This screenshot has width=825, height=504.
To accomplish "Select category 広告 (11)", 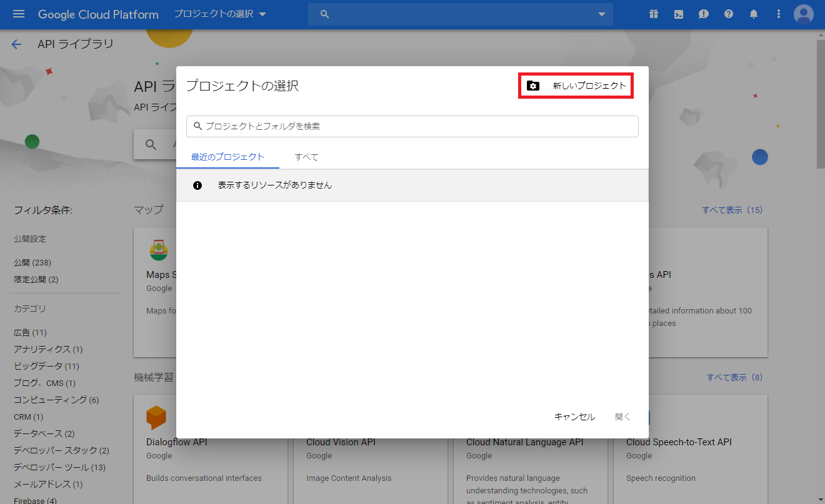I will [x=30, y=332].
